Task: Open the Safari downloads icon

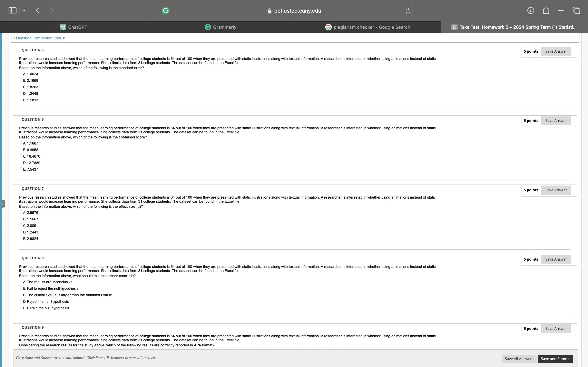Action: click(x=530, y=10)
